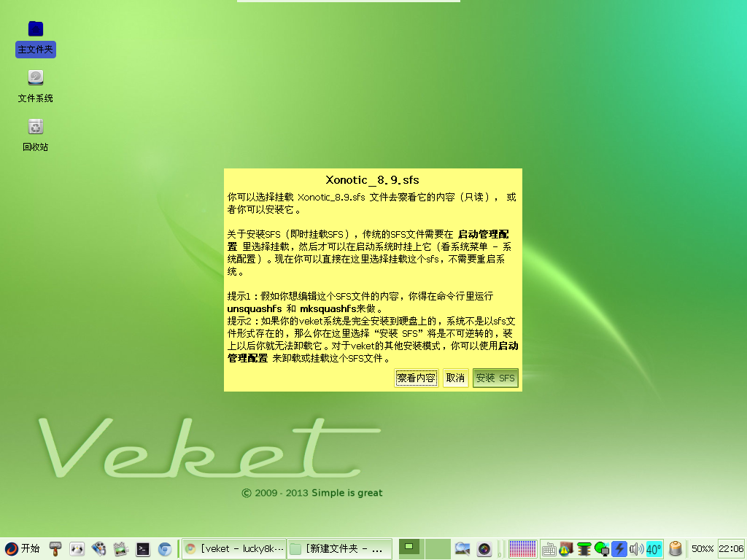Open the penguin chat launcher icon

tap(77, 549)
